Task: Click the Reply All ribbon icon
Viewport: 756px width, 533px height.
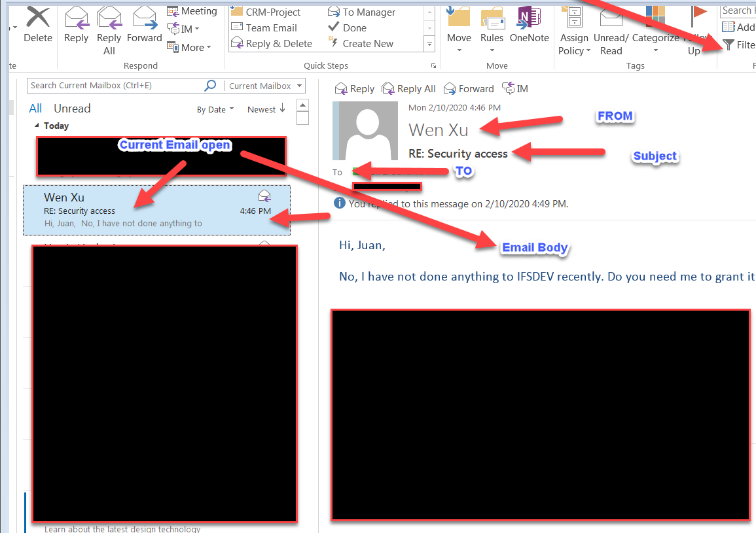Action: click(x=109, y=18)
